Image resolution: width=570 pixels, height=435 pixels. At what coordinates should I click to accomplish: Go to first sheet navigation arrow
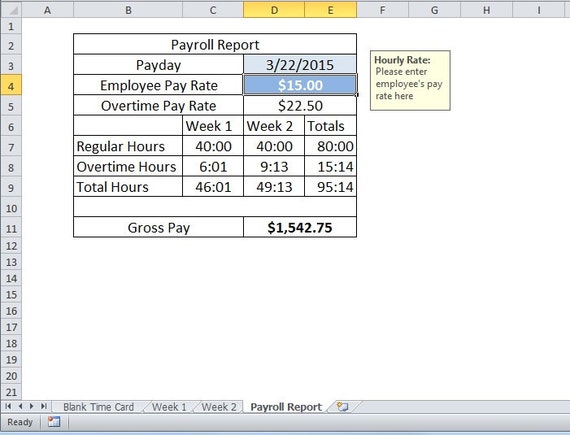[8, 406]
